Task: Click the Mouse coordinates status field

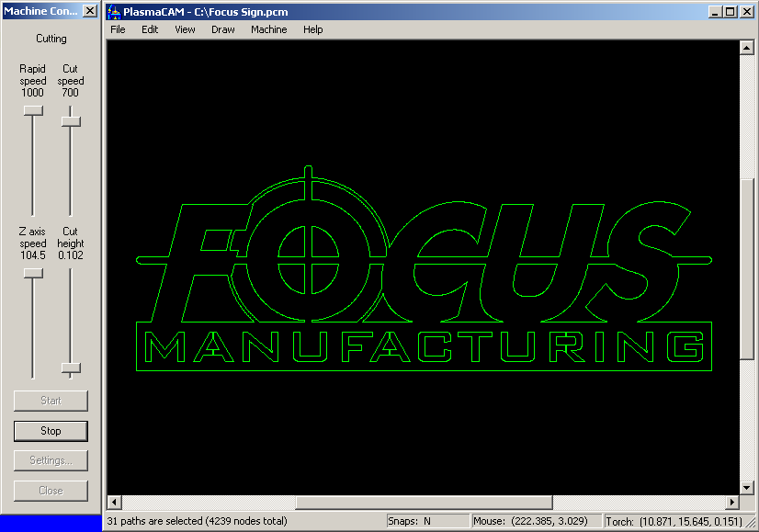Action: pyautogui.click(x=537, y=521)
